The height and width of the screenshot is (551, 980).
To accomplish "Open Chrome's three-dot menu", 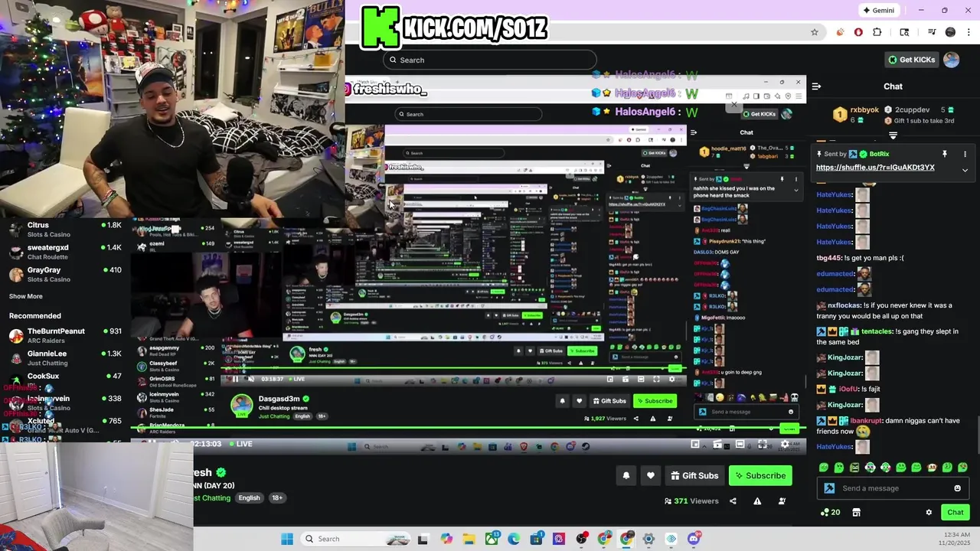I will tap(969, 32).
